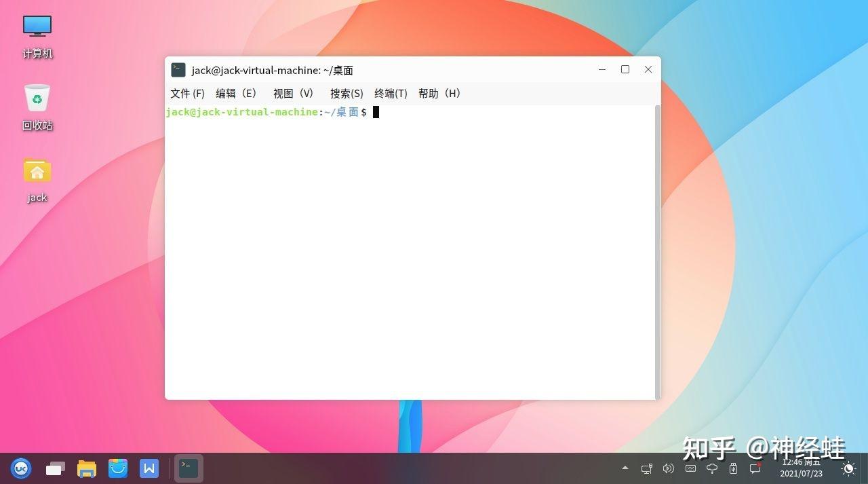The width and height of the screenshot is (868, 484).
Task: Mute sound using the volume tray icon
Action: click(x=669, y=468)
